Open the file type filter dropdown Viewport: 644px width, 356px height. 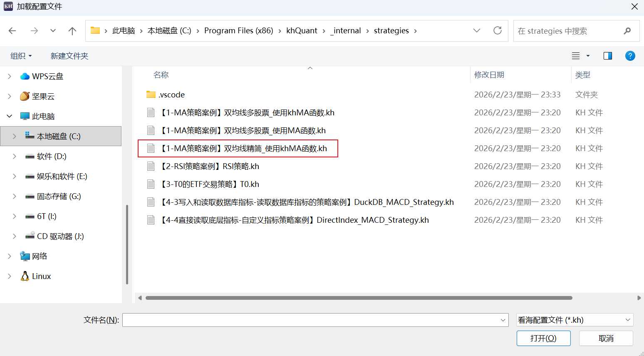point(574,320)
